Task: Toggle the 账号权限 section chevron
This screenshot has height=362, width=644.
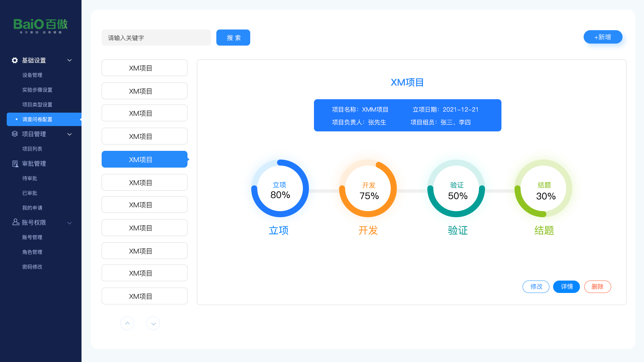Action: tap(69, 223)
